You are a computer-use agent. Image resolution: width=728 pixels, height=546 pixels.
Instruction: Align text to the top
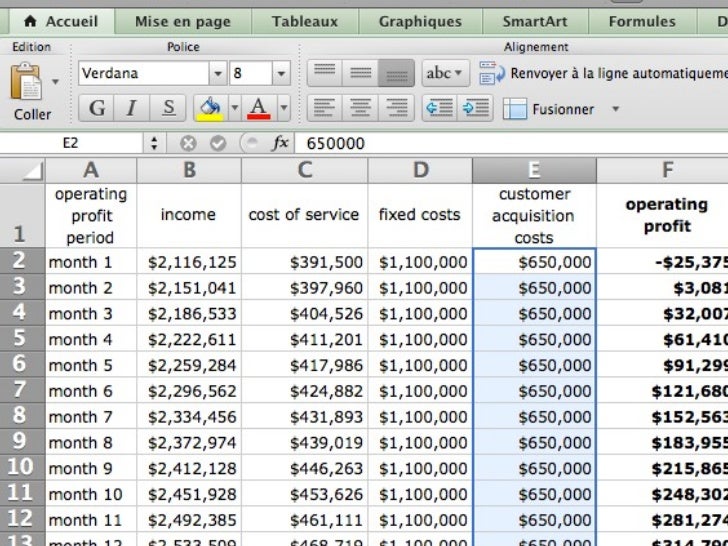pyautogui.click(x=324, y=73)
